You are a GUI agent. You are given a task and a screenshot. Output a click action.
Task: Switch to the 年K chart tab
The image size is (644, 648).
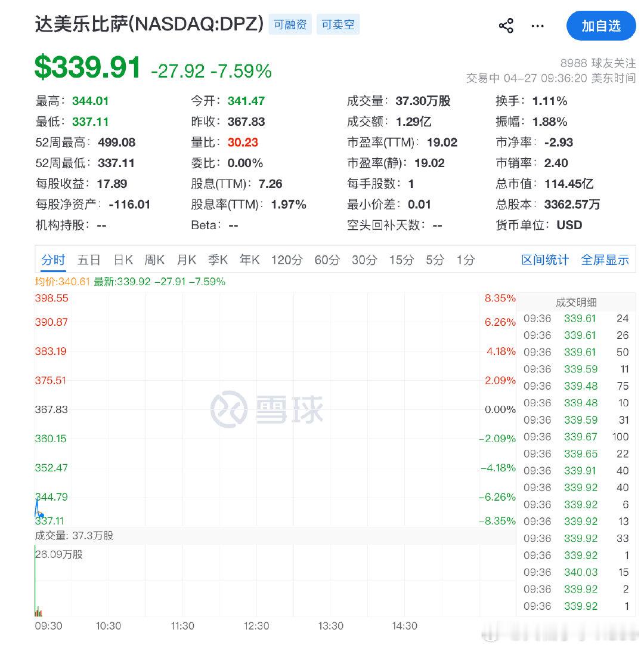click(249, 260)
